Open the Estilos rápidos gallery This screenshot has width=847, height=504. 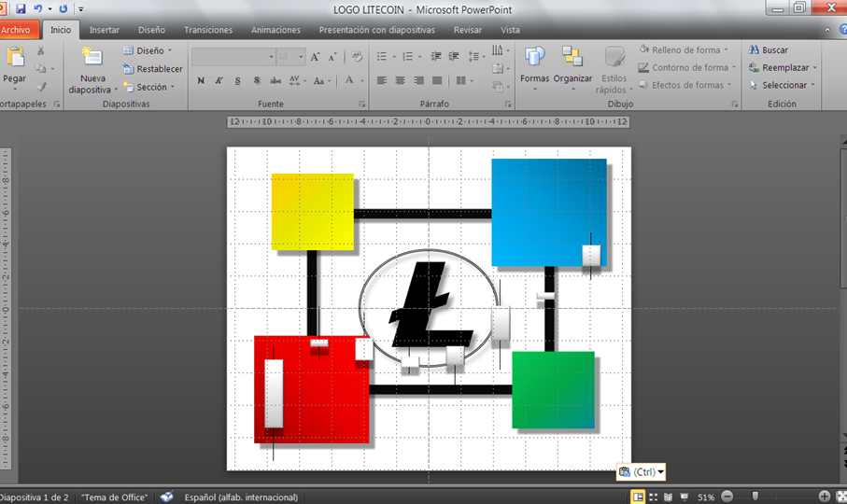(x=614, y=70)
